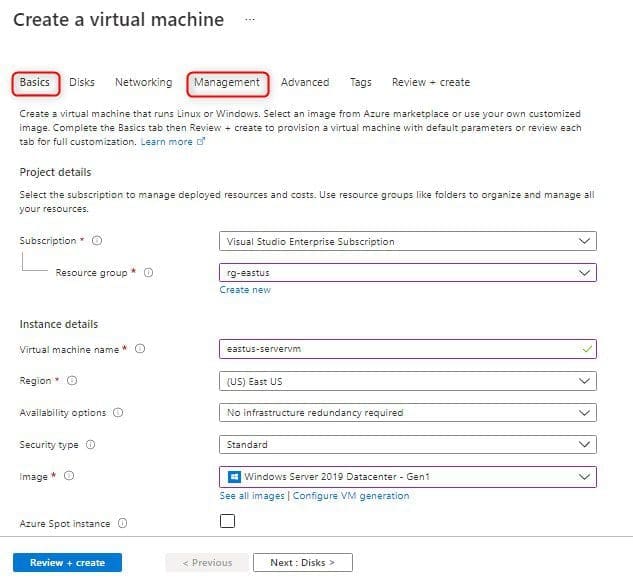Click the Security type label
Screen dimensions: 633x583
tap(49, 445)
